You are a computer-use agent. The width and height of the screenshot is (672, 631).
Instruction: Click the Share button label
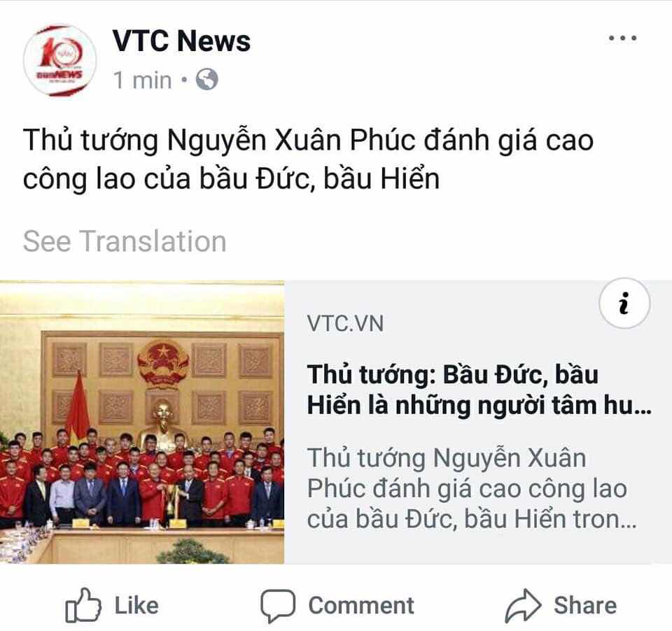tap(585, 605)
